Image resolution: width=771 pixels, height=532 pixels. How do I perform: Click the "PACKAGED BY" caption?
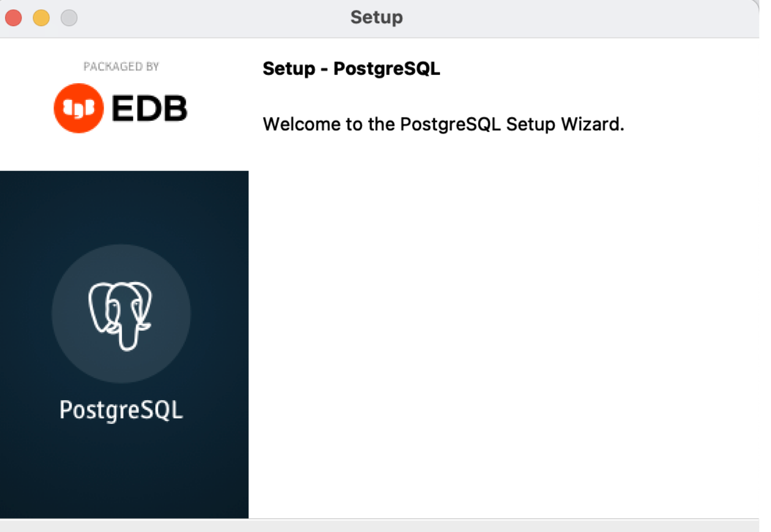pyautogui.click(x=121, y=66)
